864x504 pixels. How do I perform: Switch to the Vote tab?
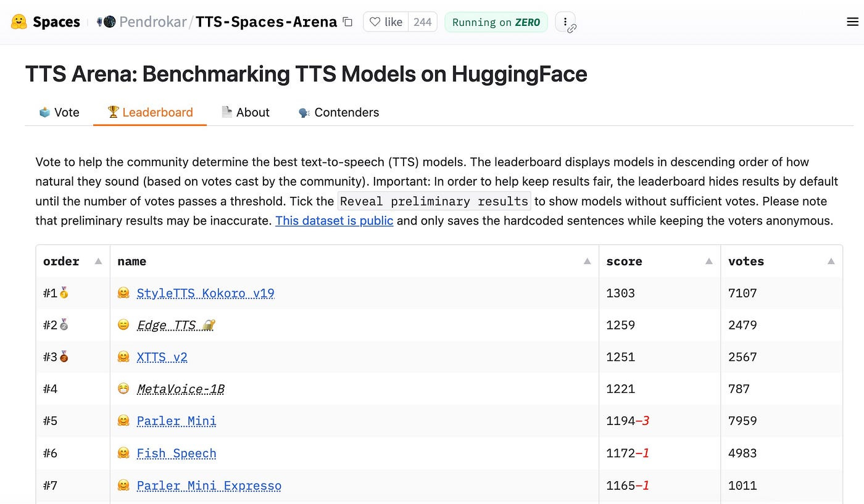[x=59, y=112]
